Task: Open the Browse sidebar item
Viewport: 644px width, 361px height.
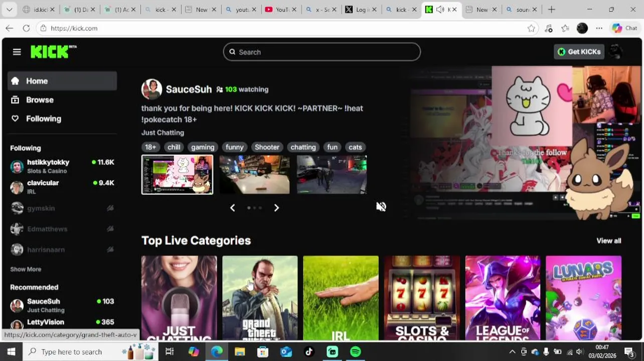Action: click(62, 100)
